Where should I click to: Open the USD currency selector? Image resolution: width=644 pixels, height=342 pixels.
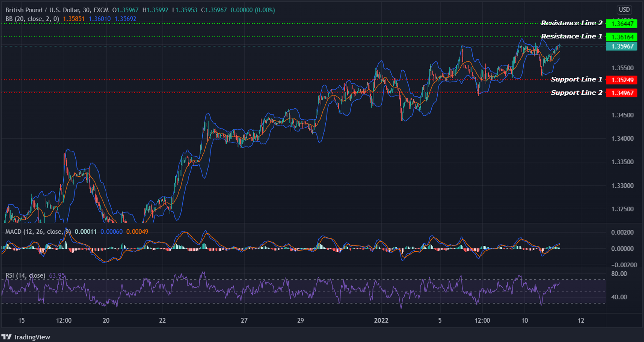(x=624, y=9)
